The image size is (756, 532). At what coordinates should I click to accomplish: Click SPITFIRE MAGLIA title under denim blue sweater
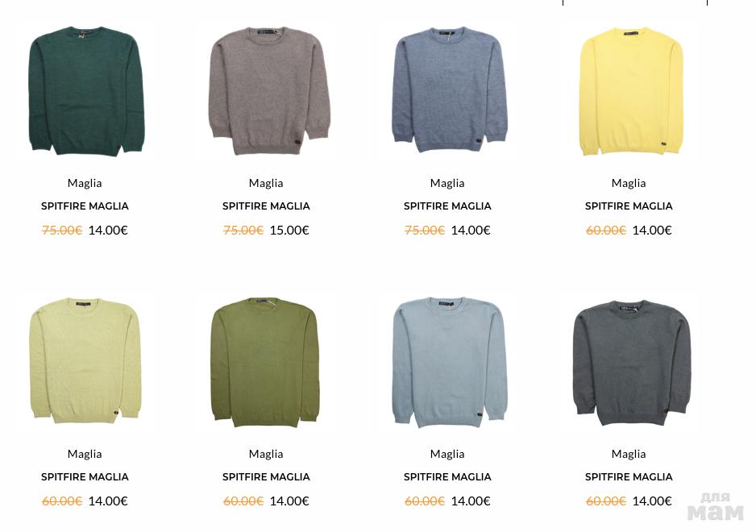(x=447, y=206)
